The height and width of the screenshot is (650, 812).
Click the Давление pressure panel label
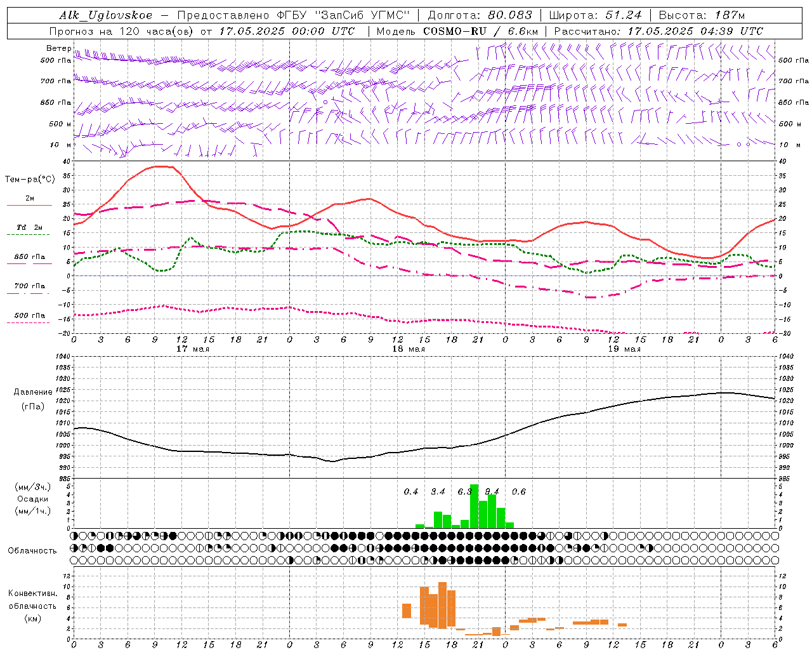33,392
